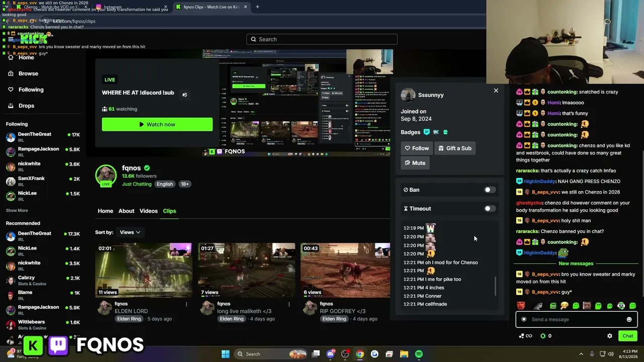Screen dimensions: 644x362
Task: Click the chat message input field
Action: 577,319
